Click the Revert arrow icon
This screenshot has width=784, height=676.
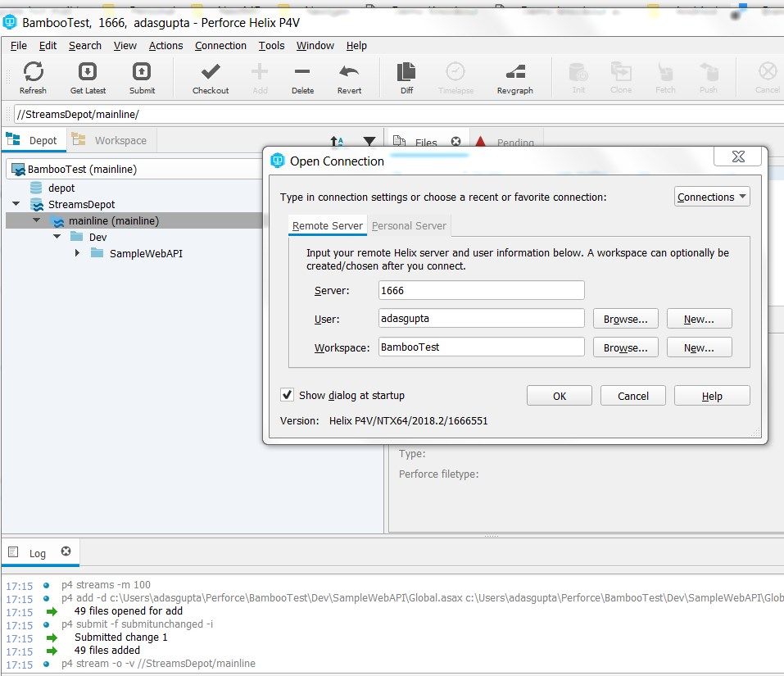pyautogui.click(x=349, y=71)
